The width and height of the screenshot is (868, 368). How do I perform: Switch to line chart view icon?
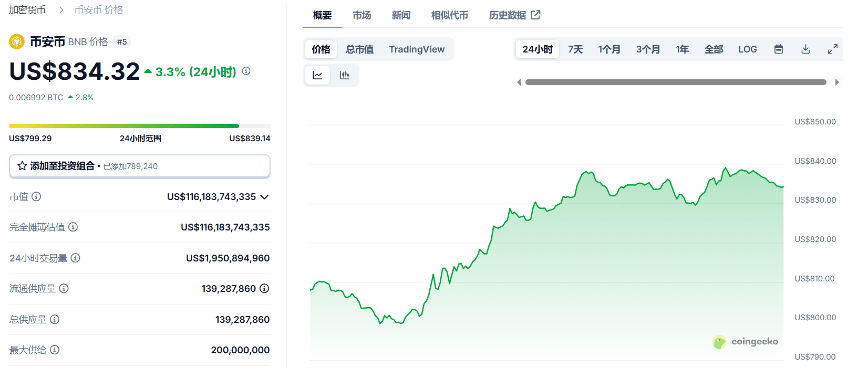[317, 75]
